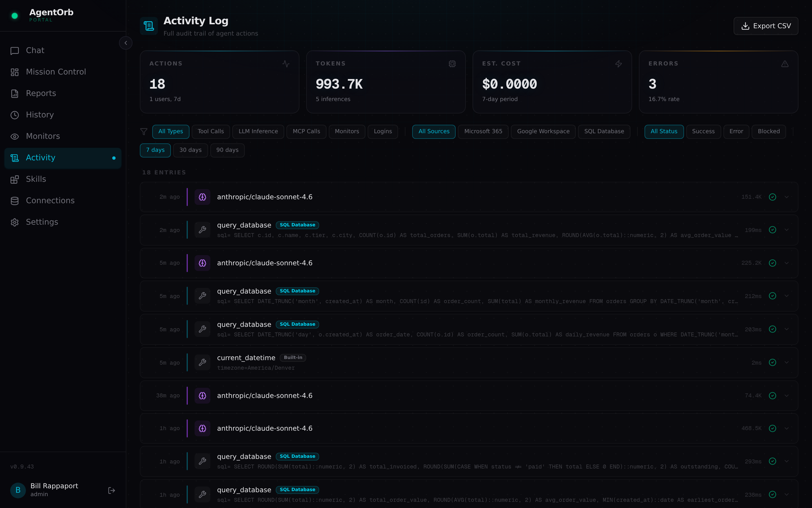
Task: Click the lightning icon in Est. Cost card
Action: 618,64
